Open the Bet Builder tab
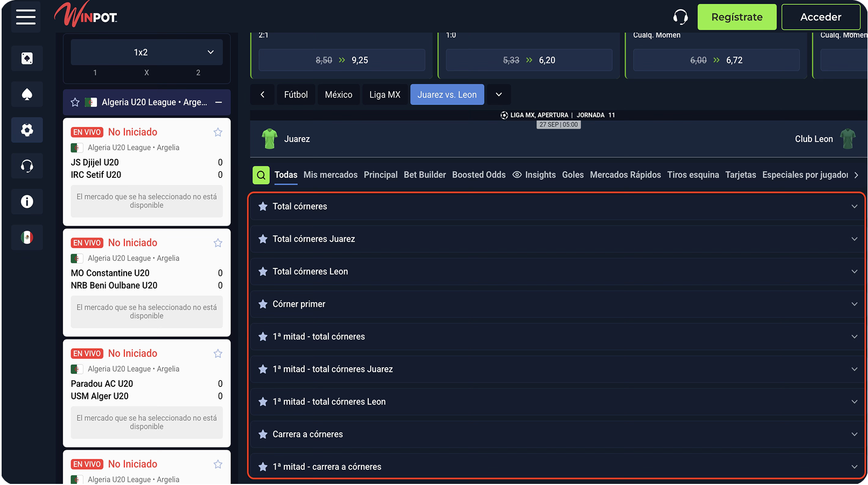The image size is (868, 485). (425, 175)
